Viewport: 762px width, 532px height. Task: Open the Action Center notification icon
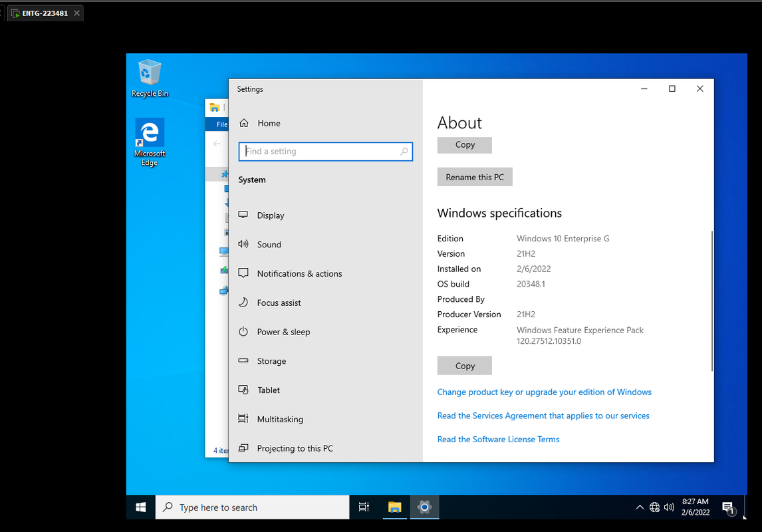click(728, 507)
